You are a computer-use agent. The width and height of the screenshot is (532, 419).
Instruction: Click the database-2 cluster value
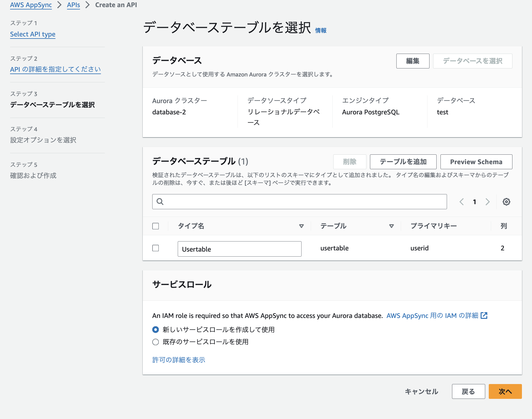[169, 112]
